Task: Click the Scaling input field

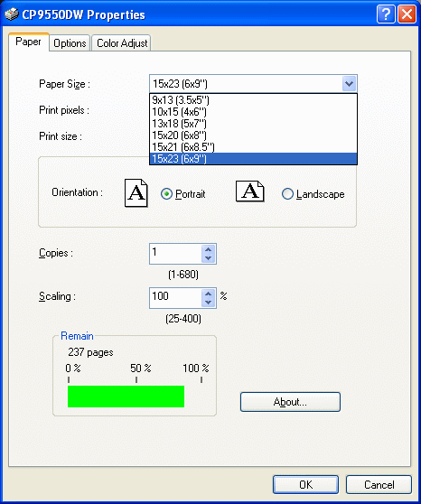Action: pyautogui.click(x=176, y=298)
